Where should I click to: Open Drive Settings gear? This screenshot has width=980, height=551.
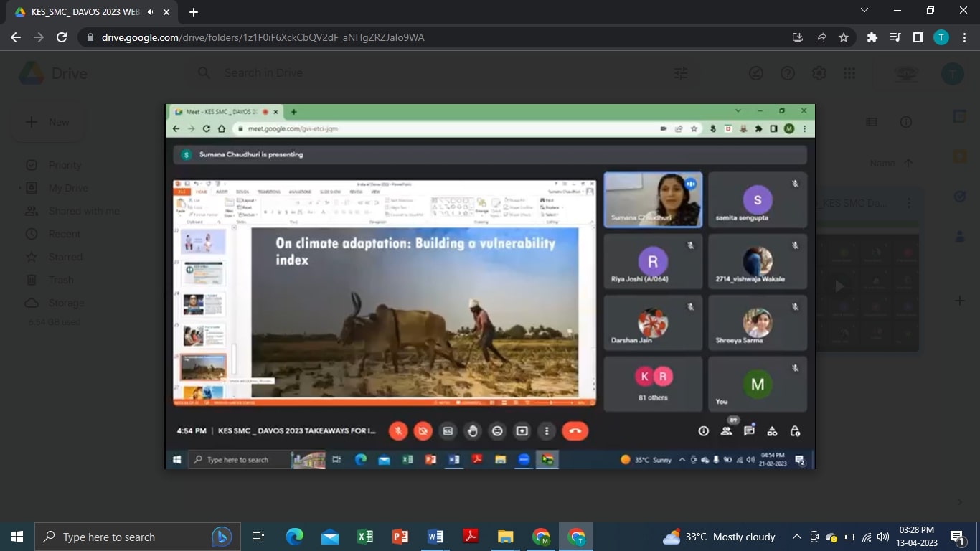[x=819, y=73]
